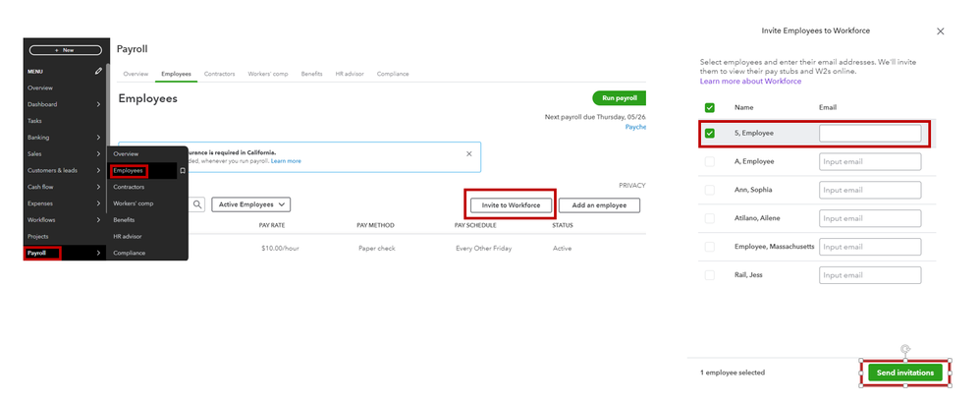The image size is (980, 404).
Task: Click email field for Ann, Sophia
Action: 870,190
